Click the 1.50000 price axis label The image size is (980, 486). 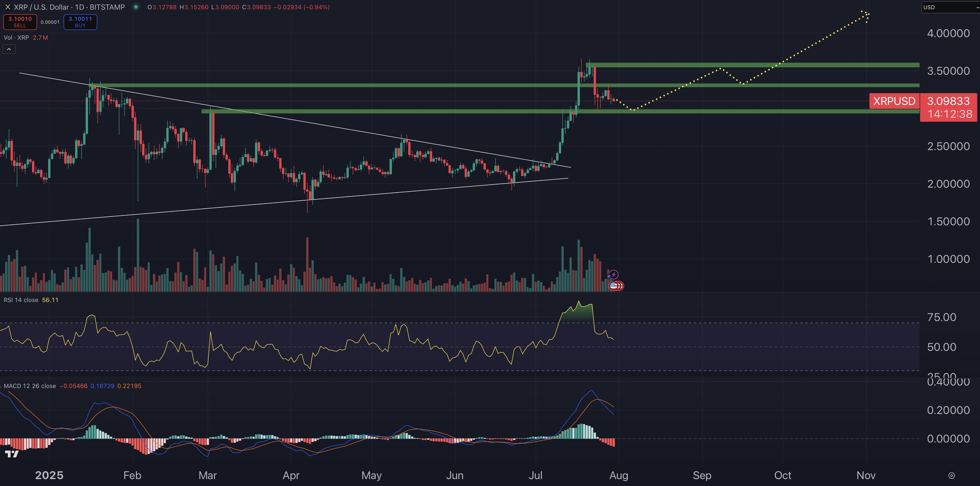948,221
